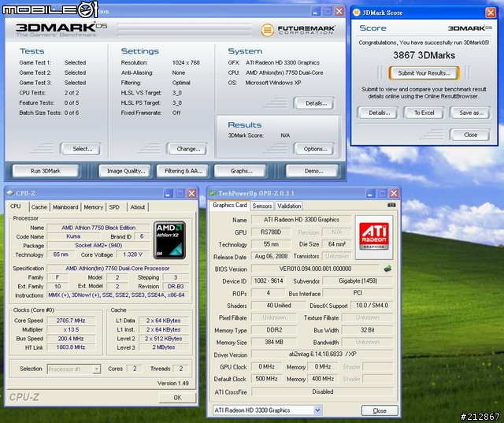Click the Multiplier value x 13.5

point(71,329)
